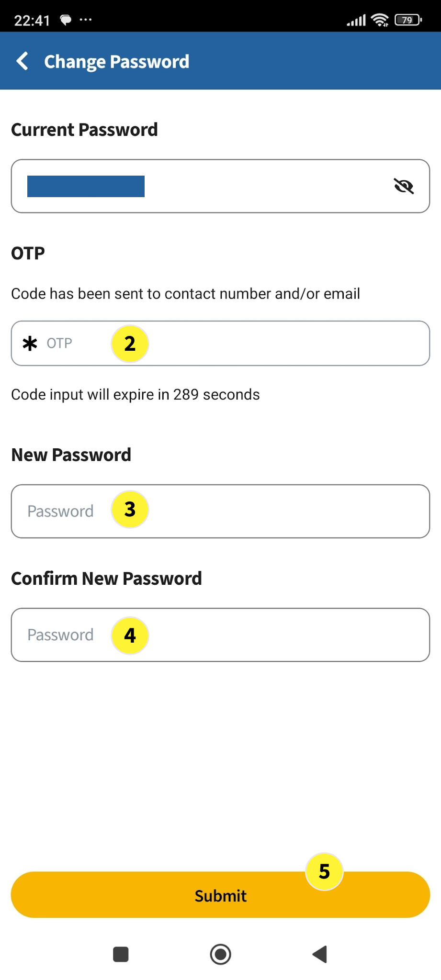The width and height of the screenshot is (441, 980).
Task: Tap the Wi-Fi icon in status bar
Action: [x=380, y=20]
